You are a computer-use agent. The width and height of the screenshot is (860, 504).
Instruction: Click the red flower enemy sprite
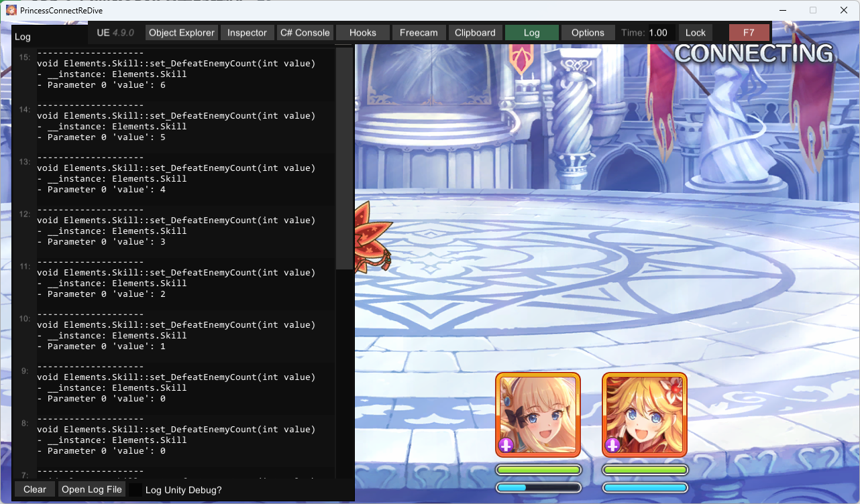(372, 237)
